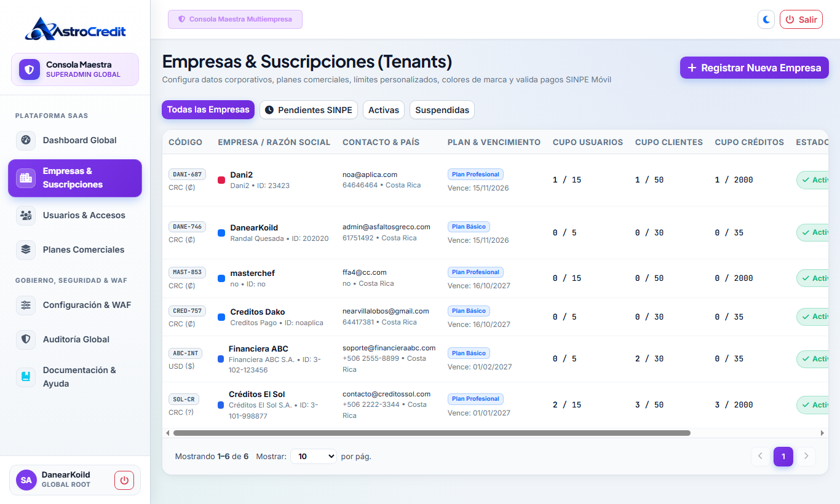
Task: Click the AstroCredit logo
Action: coord(75,29)
